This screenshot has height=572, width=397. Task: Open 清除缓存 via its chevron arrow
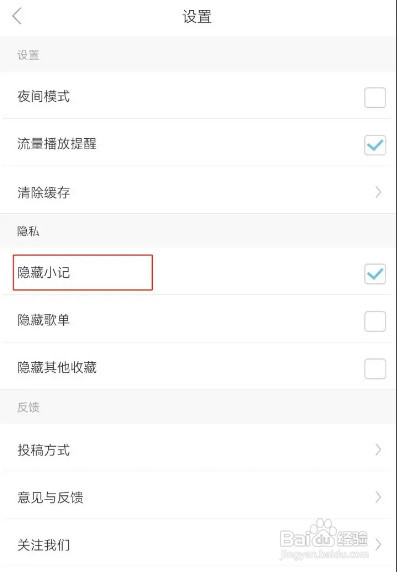point(378,192)
